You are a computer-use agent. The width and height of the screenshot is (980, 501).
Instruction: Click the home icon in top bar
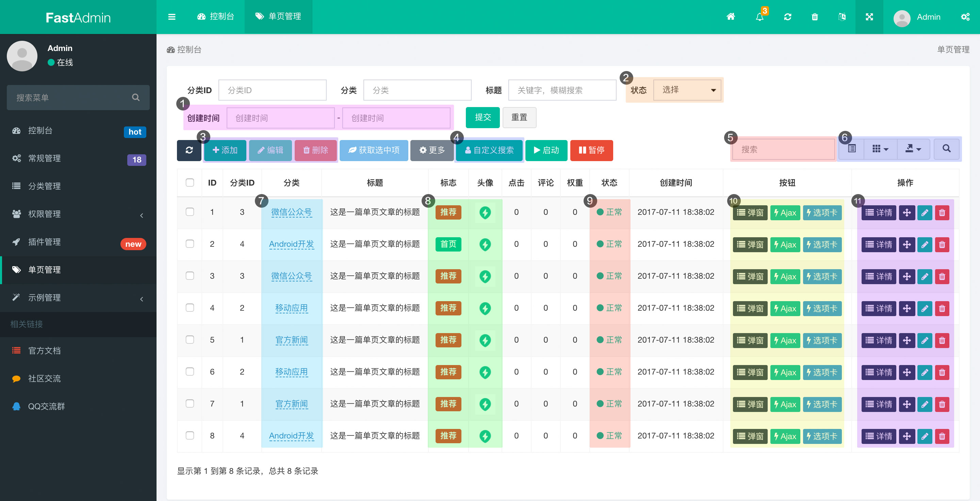pyautogui.click(x=731, y=17)
